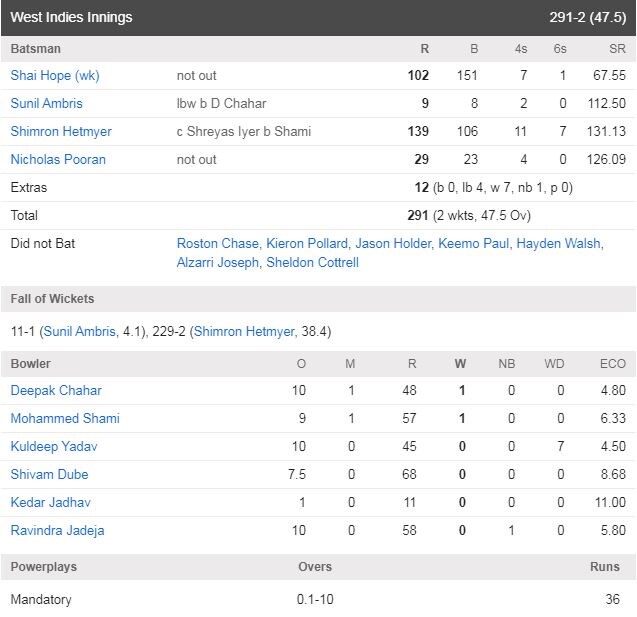
Task: Open Nicholas Pooran player link
Action: (x=58, y=159)
